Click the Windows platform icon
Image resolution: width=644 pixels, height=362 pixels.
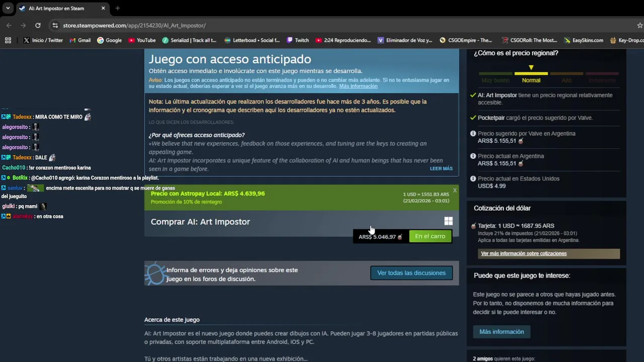448,221
